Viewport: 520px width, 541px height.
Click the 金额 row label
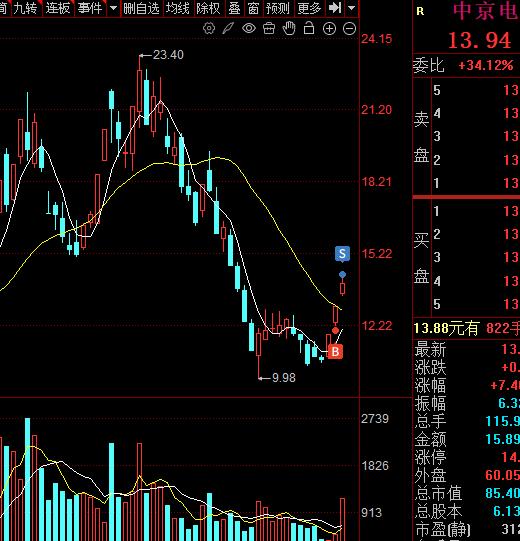[430, 439]
